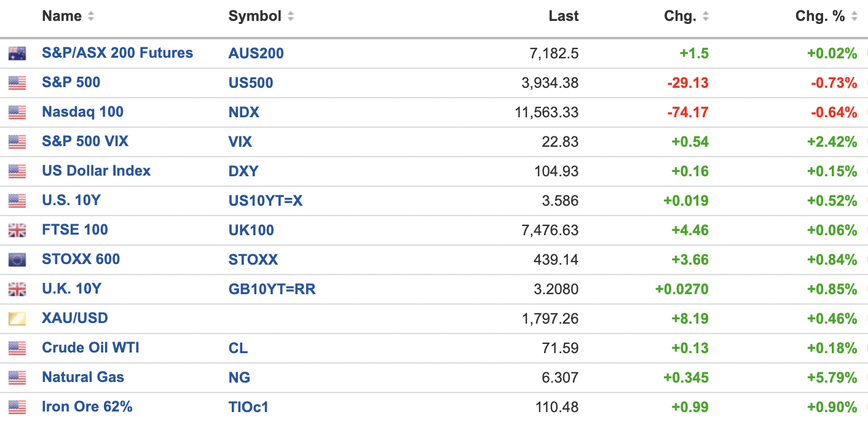Click the US flag beside Crude Oil WTI
Viewport: 868px width, 425px height.
pos(17,348)
